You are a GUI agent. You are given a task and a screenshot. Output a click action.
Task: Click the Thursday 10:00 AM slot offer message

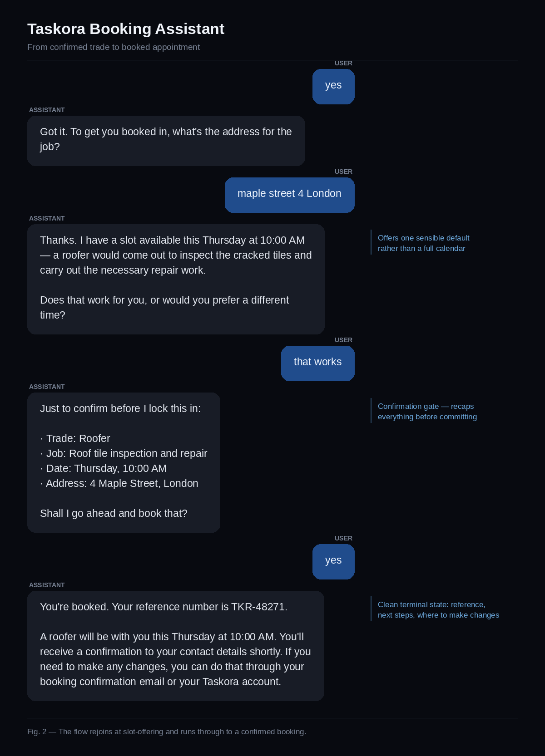click(176, 279)
